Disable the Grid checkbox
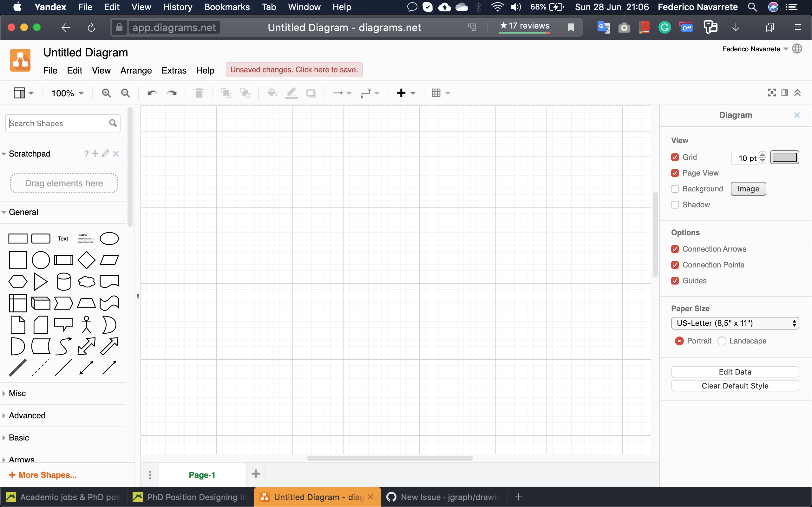This screenshot has width=812, height=507. click(675, 157)
